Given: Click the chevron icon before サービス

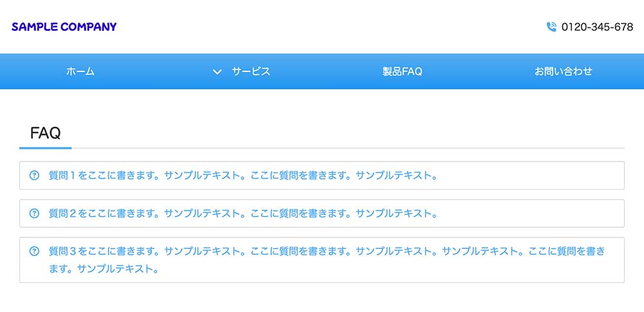Looking at the screenshot, I should (x=217, y=72).
